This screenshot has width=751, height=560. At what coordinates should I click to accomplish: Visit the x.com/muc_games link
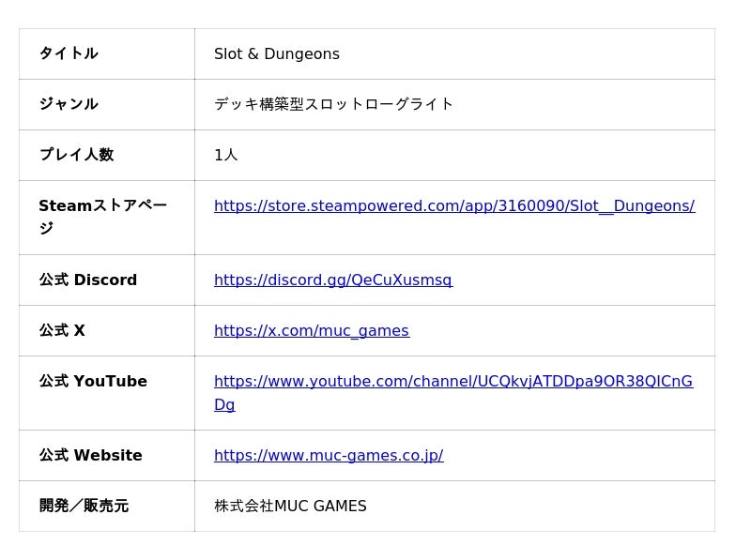click(311, 331)
